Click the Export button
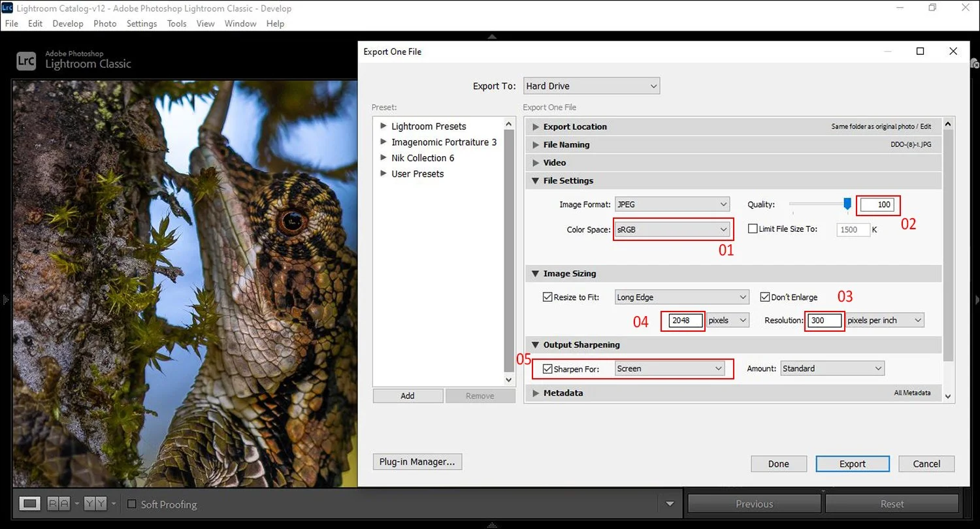Viewport: 980px width, 529px height. click(852, 463)
